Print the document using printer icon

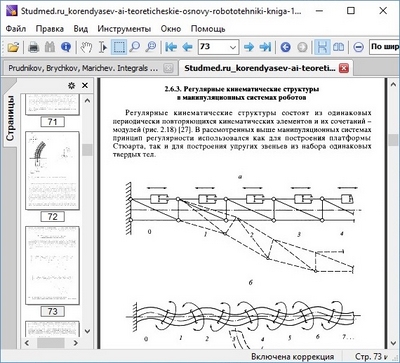tap(34, 47)
